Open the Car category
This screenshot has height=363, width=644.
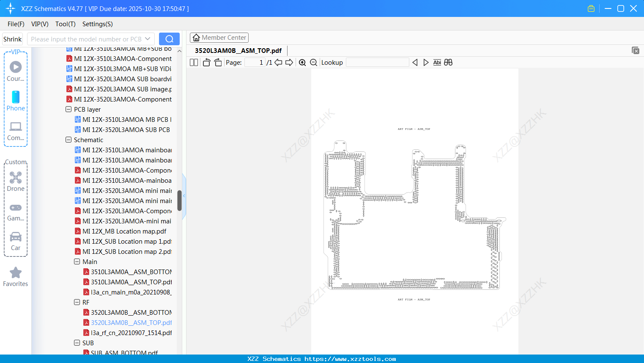pyautogui.click(x=16, y=241)
